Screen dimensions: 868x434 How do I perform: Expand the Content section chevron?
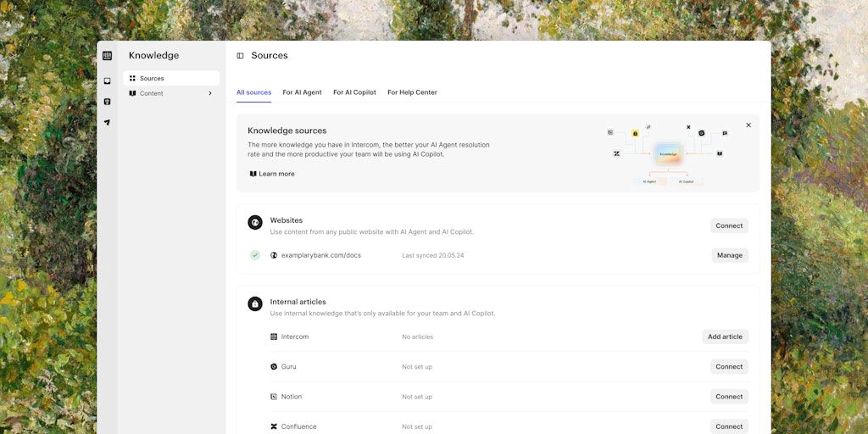click(210, 93)
